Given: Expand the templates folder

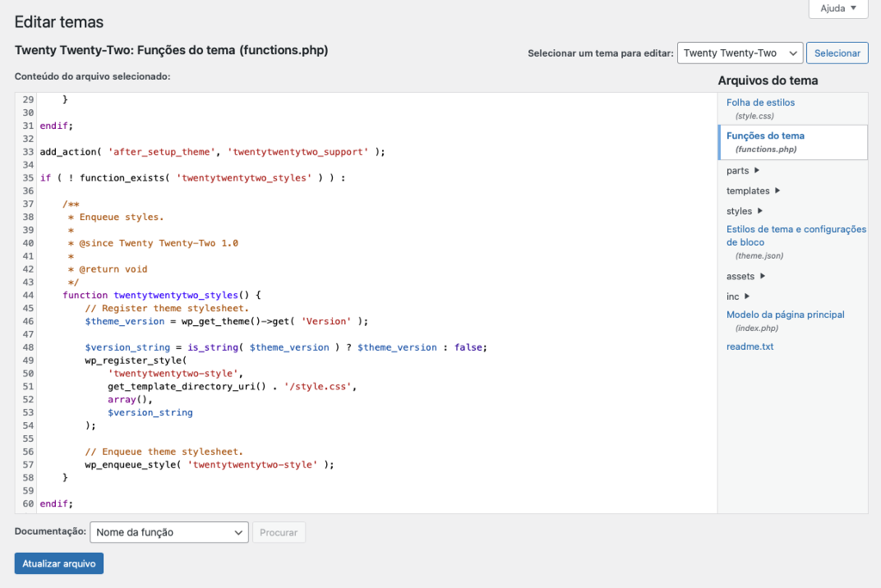Looking at the screenshot, I should (747, 191).
